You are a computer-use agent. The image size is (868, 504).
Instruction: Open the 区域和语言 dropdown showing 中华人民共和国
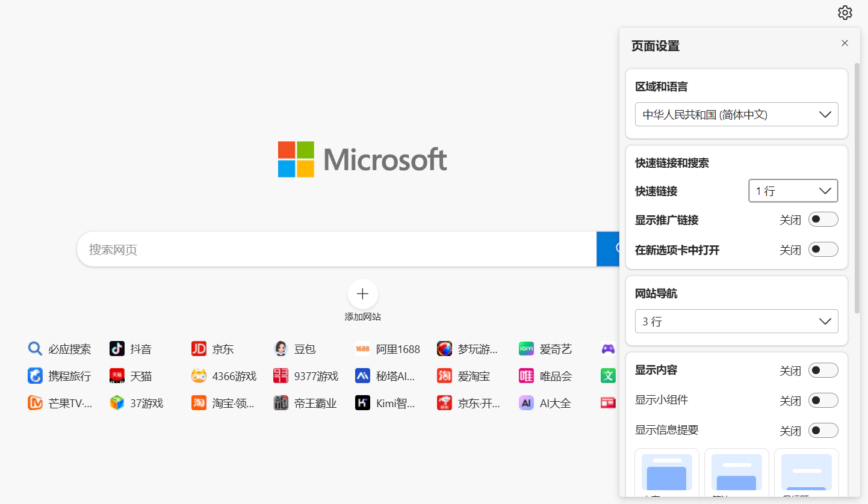point(736,114)
